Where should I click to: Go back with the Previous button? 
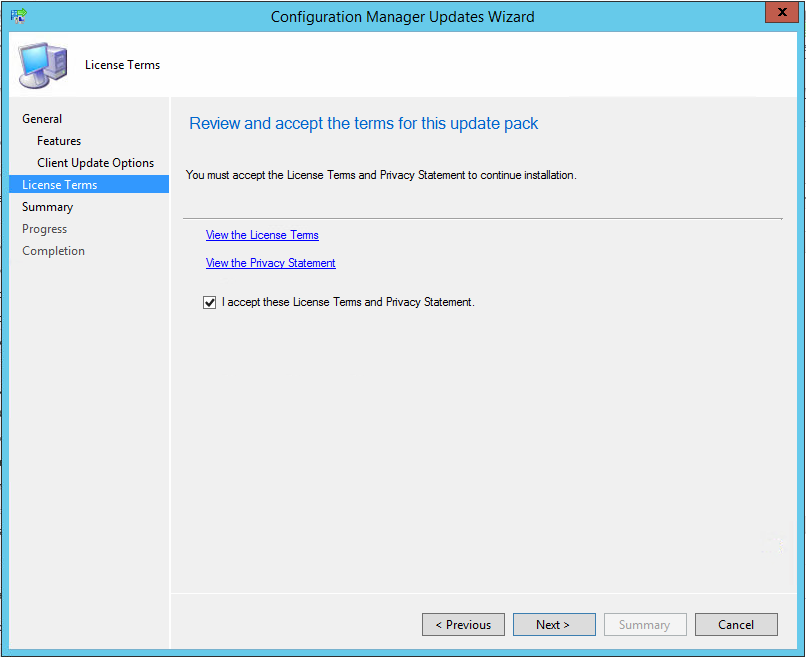pos(463,625)
